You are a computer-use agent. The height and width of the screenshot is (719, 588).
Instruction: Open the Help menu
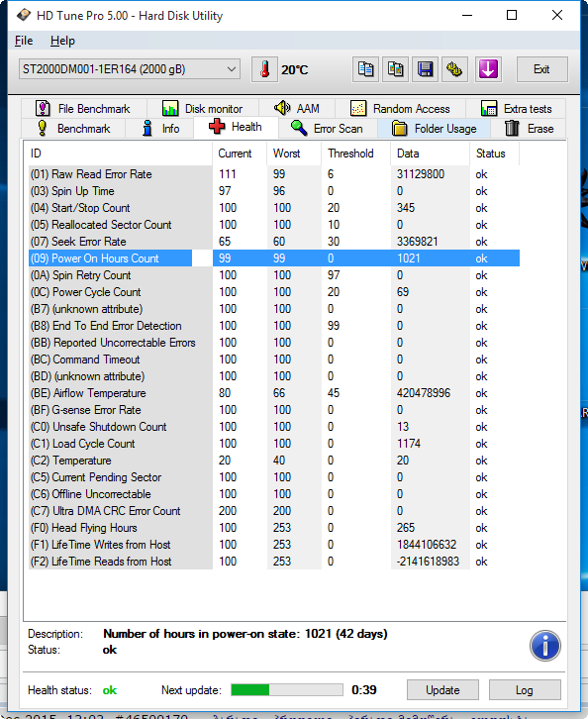(x=62, y=41)
